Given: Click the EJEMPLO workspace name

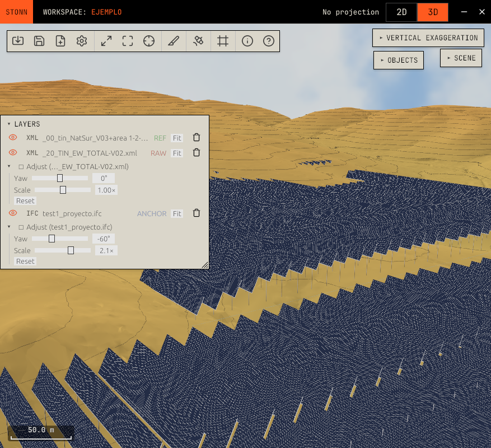Looking at the screenshot, I should (106, 12).
